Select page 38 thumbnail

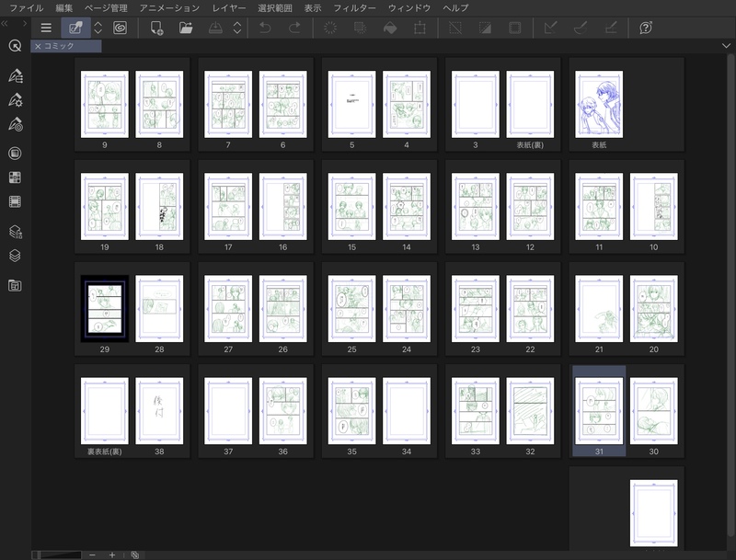tap(159, 411)
